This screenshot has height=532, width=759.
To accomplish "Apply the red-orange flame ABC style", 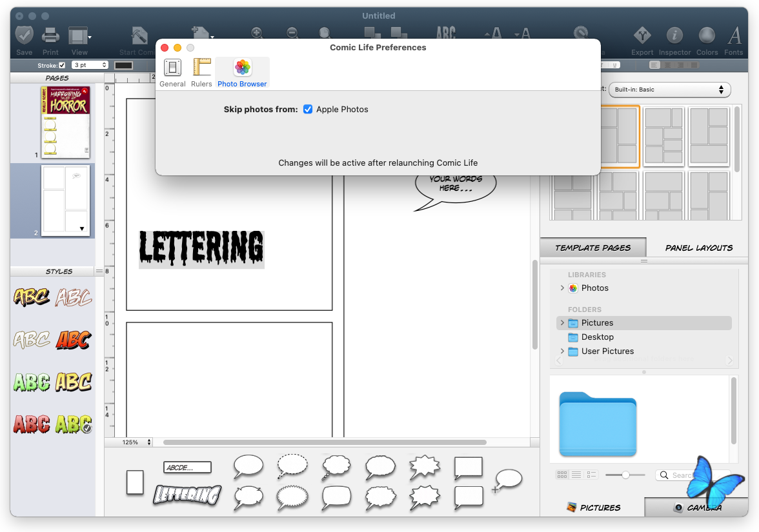I will coord(74,339).
